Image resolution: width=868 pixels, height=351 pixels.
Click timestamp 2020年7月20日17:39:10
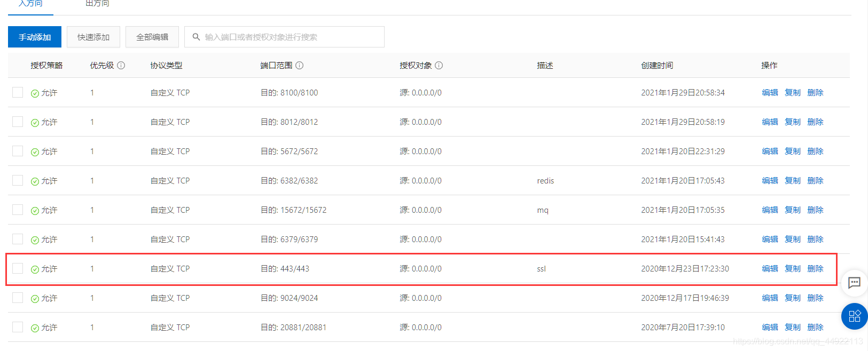(683, 327)
